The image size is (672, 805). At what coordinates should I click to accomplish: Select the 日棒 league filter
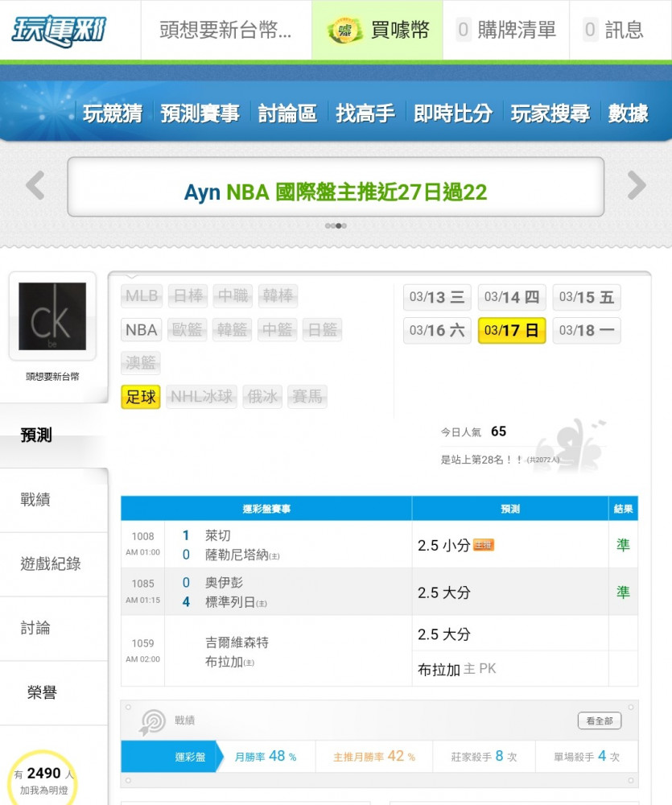[188, 295]
